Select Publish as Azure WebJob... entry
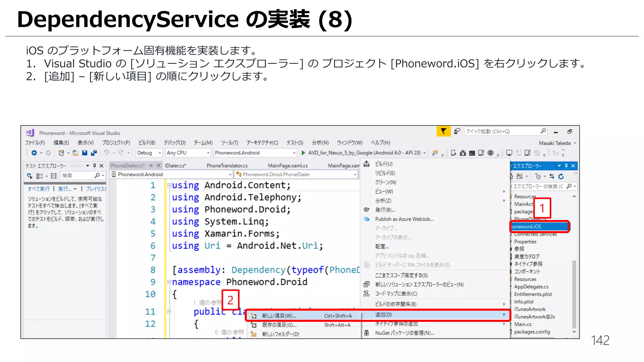The width and height of the screenshot is (644, 362). pos(435,219)
